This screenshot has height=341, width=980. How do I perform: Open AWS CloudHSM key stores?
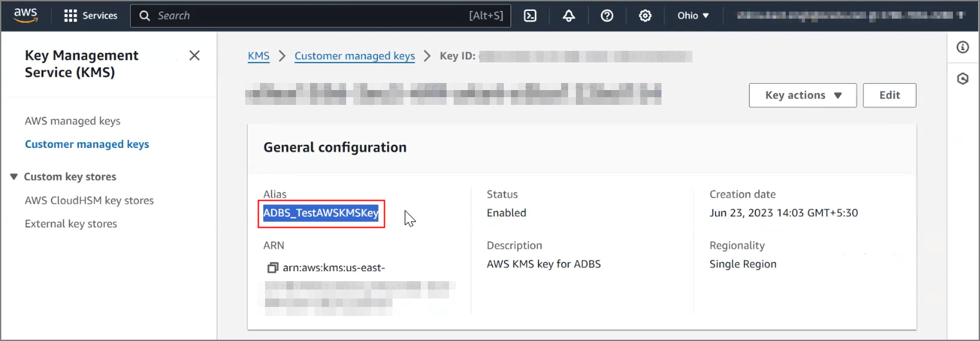pos(89,200)
